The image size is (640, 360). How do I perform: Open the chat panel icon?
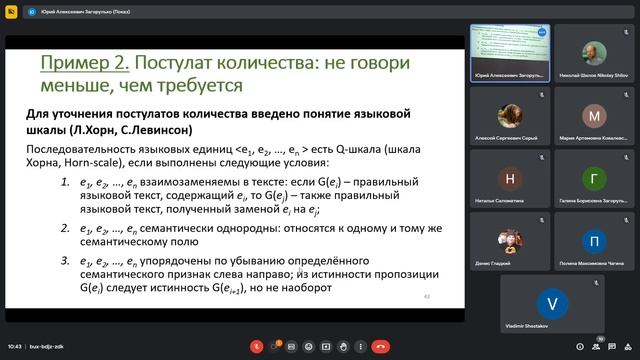612,347
